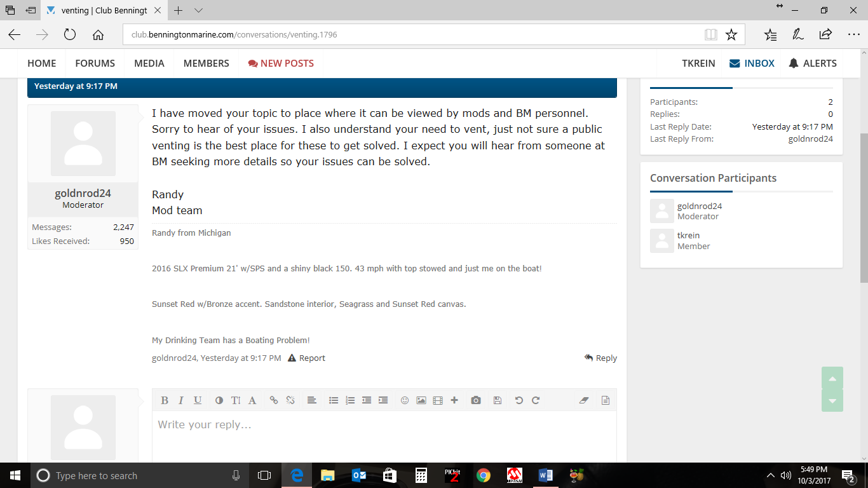Open the smilies picker
868x488 pixels.
pos(405,400)
